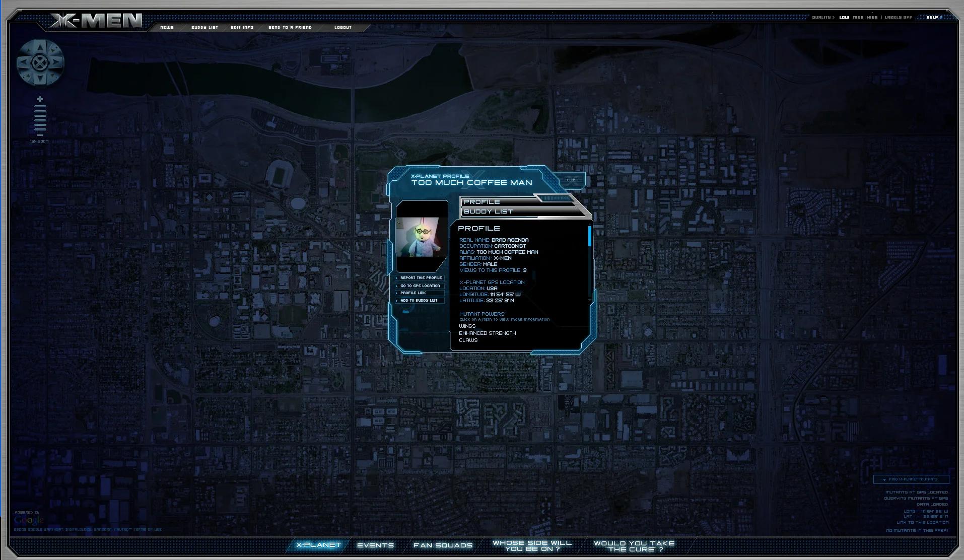Open Edit Info in the top menu
This screenshot has height=560, width=964.
pyautogui.click(x=242, y=28)
